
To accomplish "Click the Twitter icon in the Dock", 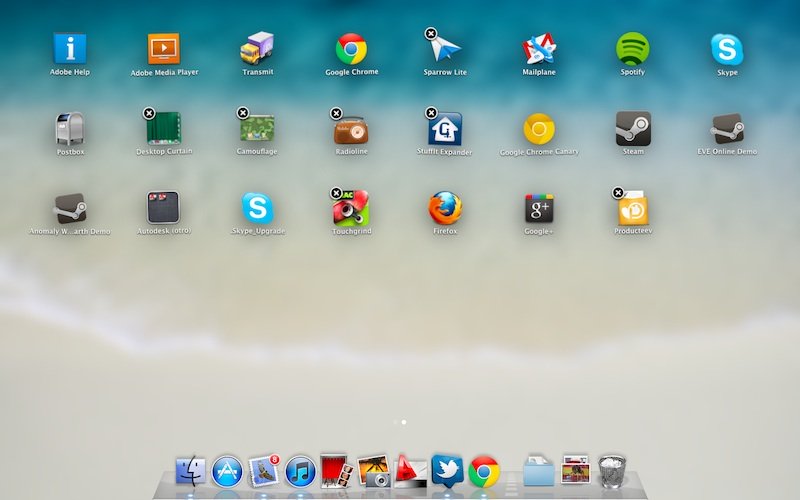I will pyautogui.click(x=445, y=470).
